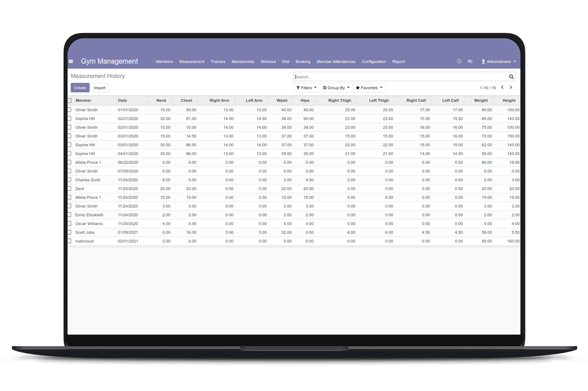This screenshot has height=391, width=588.
Task: Open the Booking menu
Action: [303, 61]
